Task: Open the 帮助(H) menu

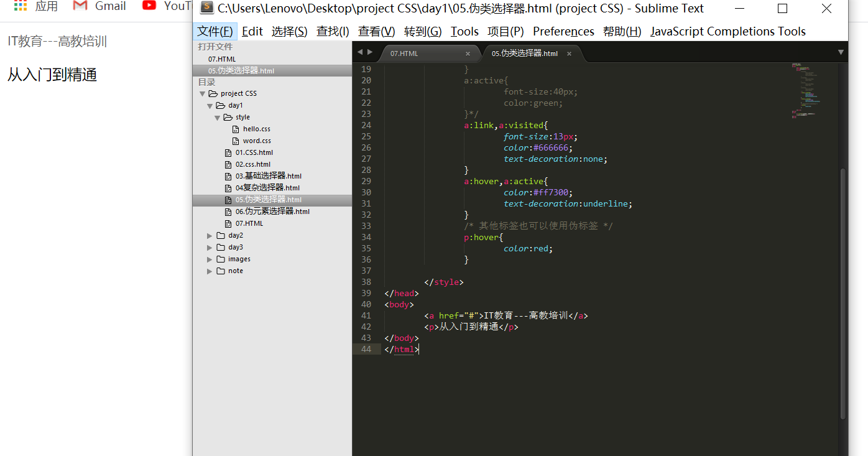Action: click(x=622, y=32)
